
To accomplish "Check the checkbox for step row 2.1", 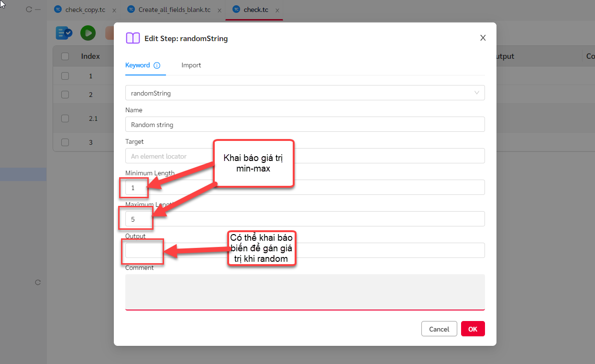I will coord(65,118).
